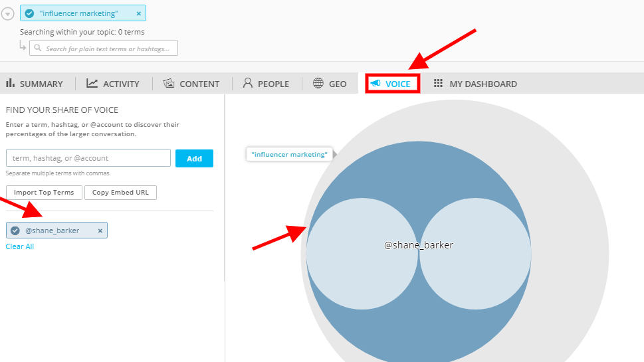Uncheck the @shane_barker term checkmark
644x362 pixels.
click(15, 230)
